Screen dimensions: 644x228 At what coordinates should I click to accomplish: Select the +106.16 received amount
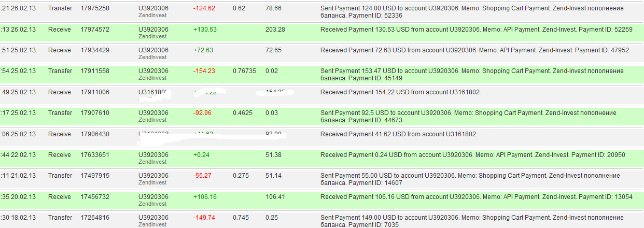click(x=205, y=197)
